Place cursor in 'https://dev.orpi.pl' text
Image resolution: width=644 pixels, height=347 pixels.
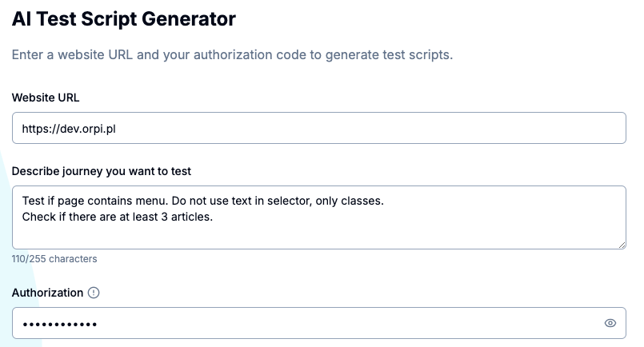(69, 129)
